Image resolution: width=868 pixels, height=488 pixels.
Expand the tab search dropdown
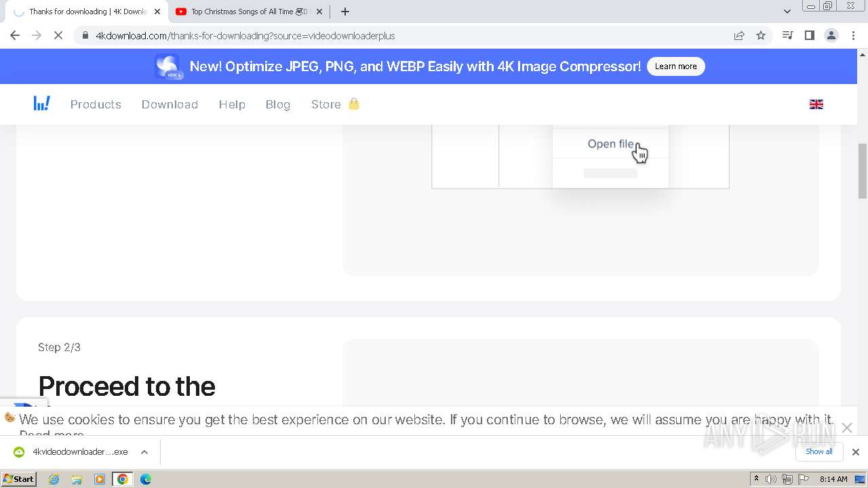point(787,12)
